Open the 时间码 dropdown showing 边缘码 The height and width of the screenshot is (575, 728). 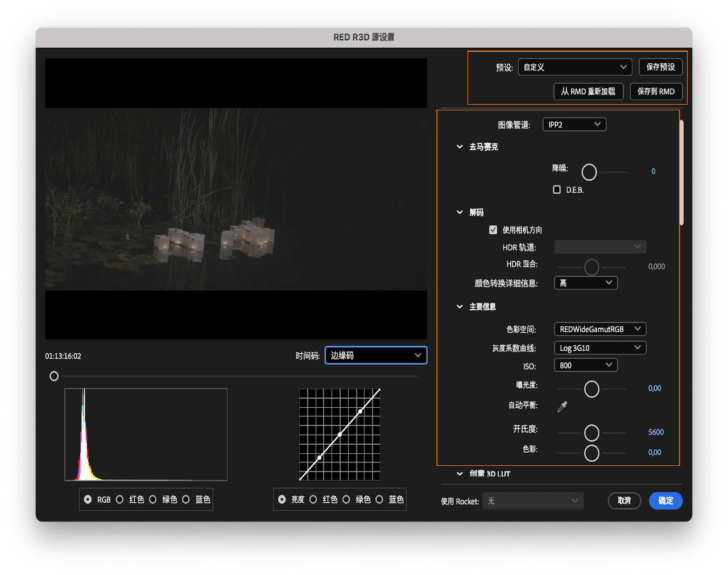375,355
